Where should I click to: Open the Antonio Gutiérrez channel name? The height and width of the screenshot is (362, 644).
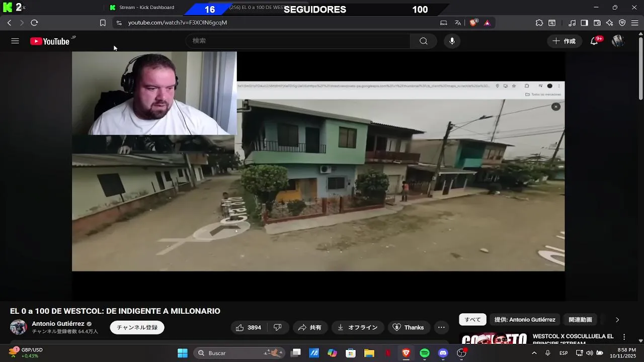tap(58, 324)
